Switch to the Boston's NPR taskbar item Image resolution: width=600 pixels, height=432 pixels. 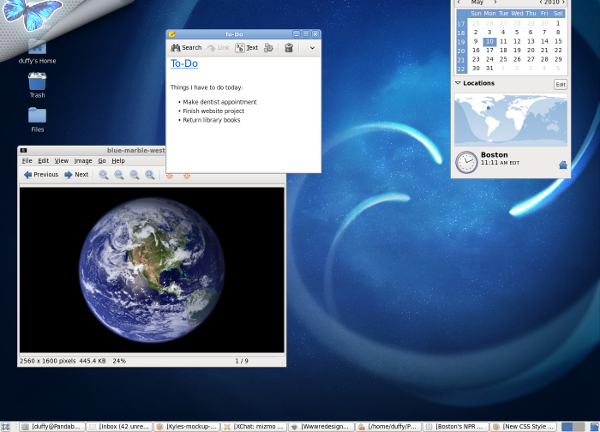[456, 427]
